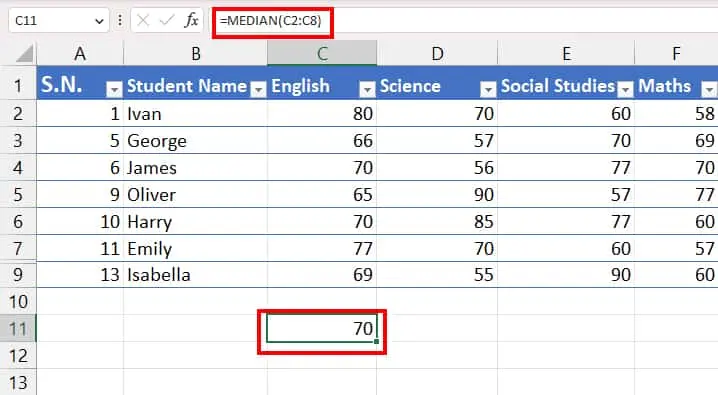Select row 13 header
Screen dimensions: 718x395
click(18, 382)
